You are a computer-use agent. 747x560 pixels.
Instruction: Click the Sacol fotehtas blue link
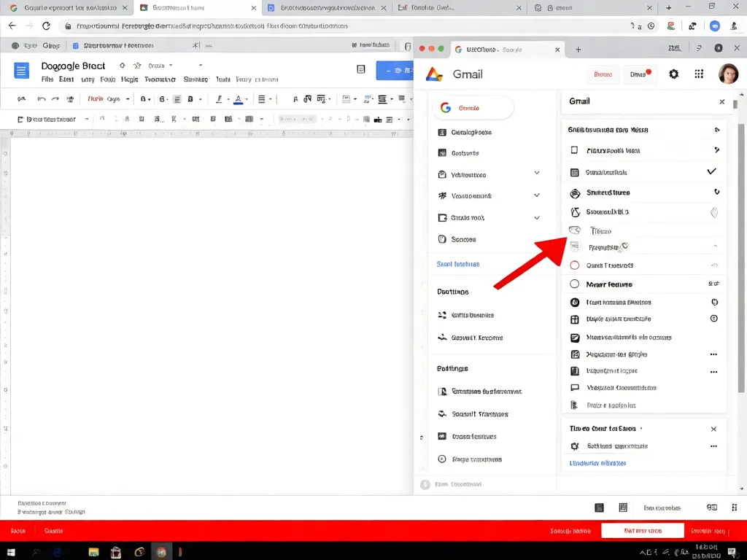click(x=458, y=264)
